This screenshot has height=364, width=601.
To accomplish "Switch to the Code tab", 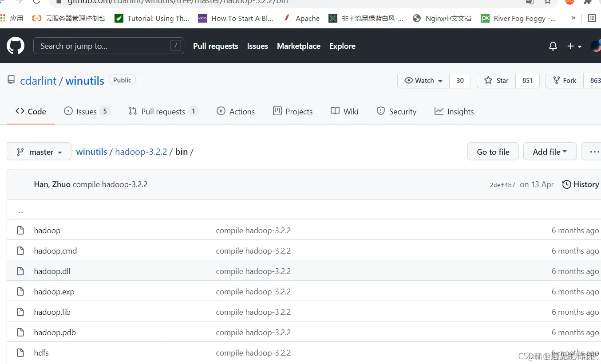I will coord(31,111).
